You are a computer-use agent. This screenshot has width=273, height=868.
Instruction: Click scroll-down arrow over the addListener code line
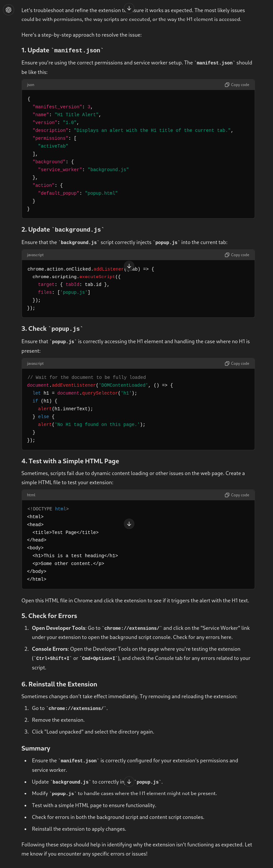point(129,266)
